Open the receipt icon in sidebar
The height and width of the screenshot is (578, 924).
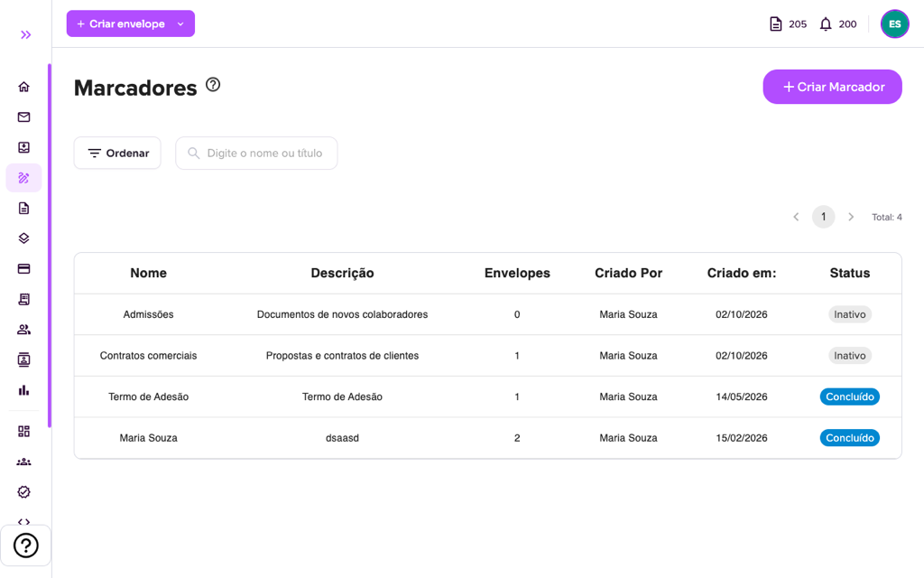(23, 299)
